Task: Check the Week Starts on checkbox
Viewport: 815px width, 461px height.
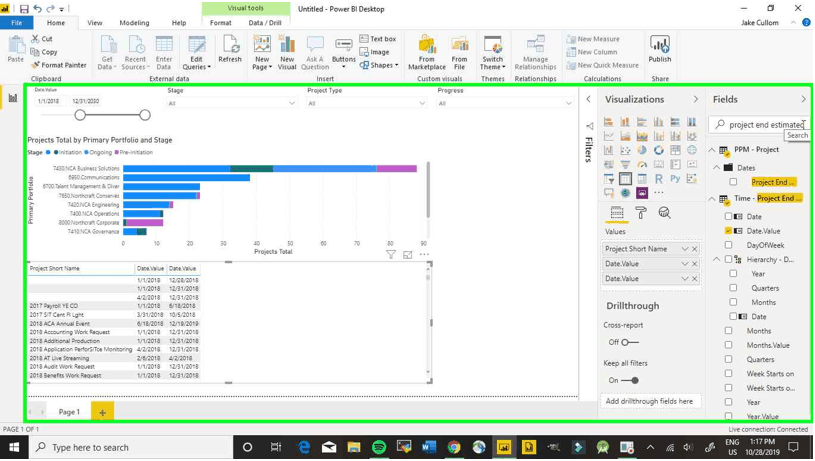Action: (x=728, y=374)
